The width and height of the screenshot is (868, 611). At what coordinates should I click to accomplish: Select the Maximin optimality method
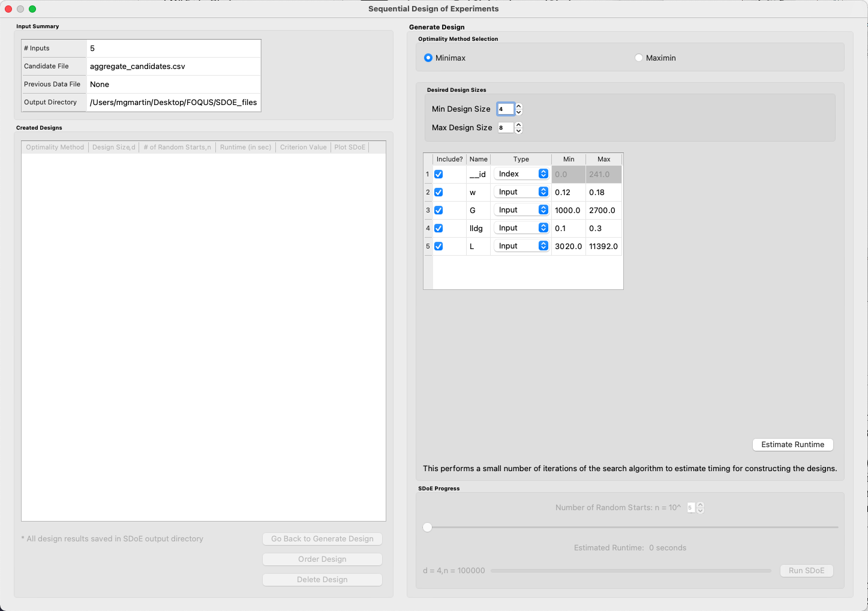[639, 58]
